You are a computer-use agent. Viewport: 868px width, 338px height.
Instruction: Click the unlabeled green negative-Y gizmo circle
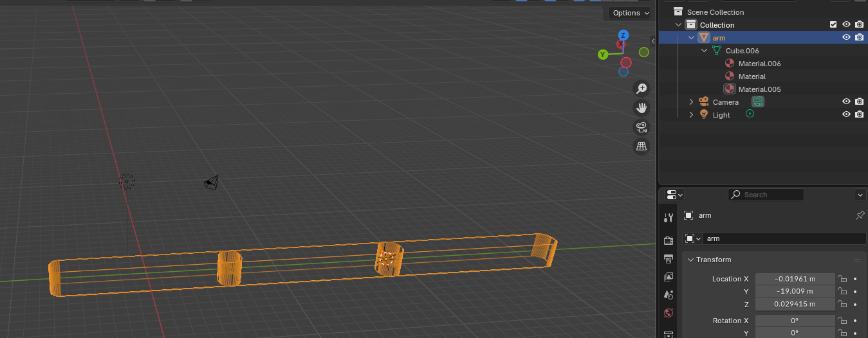[x=643, y=52]
